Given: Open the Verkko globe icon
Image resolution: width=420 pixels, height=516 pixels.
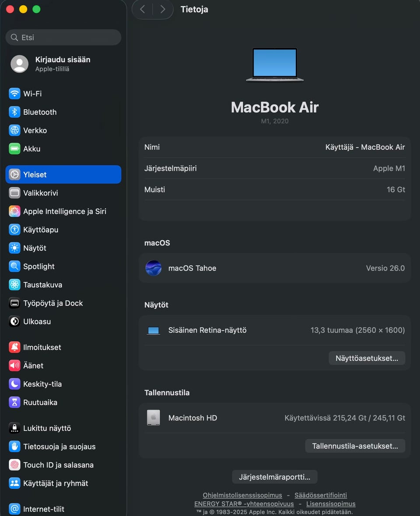Looking at the screenshot, I should [x=14, y=130].
